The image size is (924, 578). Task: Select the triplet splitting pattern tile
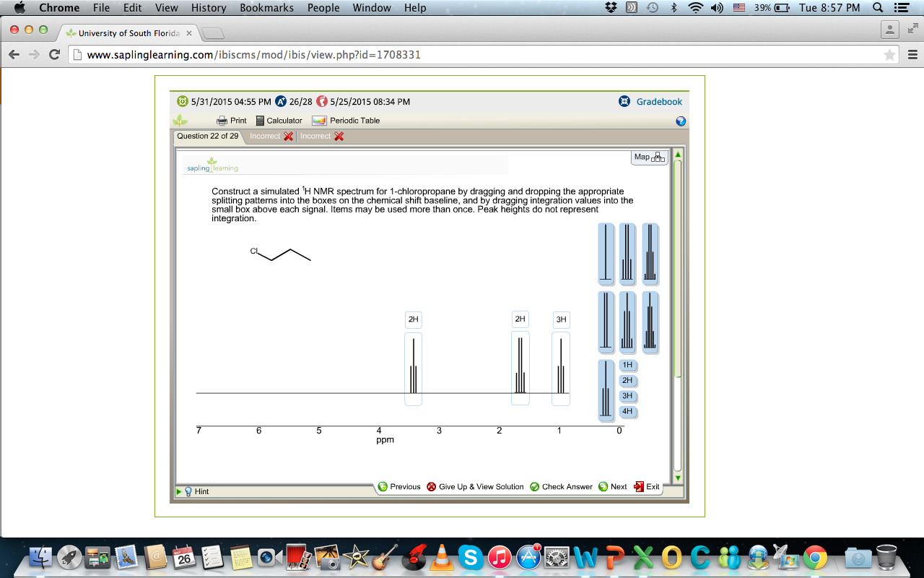[x=606, y=390]
